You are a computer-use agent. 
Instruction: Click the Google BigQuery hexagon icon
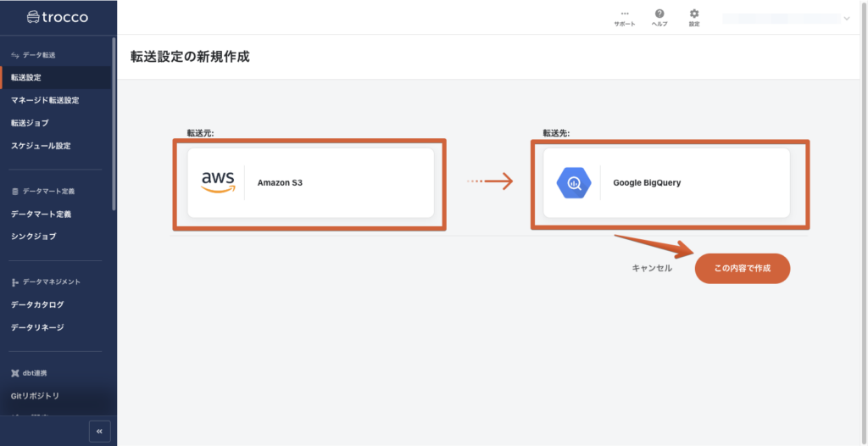(573, 182)
